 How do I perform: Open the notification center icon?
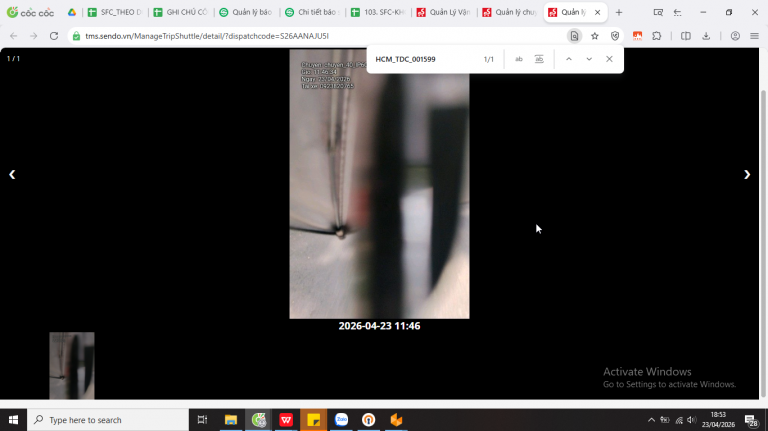751,420
